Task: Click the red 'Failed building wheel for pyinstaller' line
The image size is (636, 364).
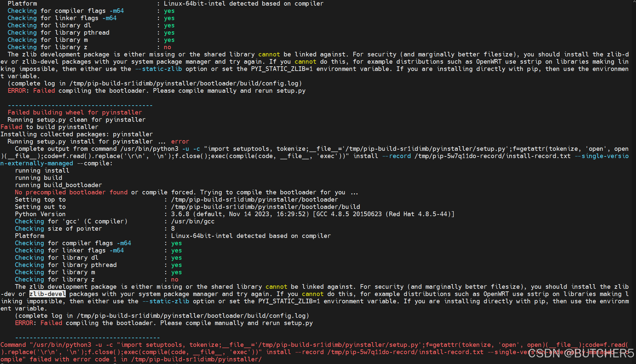Action: pos(75,113)
